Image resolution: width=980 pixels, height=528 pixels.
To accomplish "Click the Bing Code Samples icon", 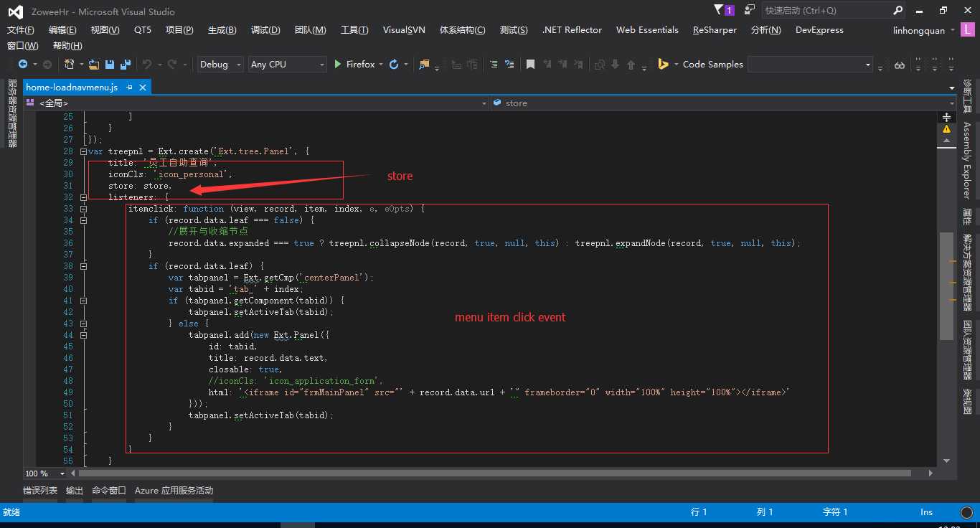I will 664,65.
